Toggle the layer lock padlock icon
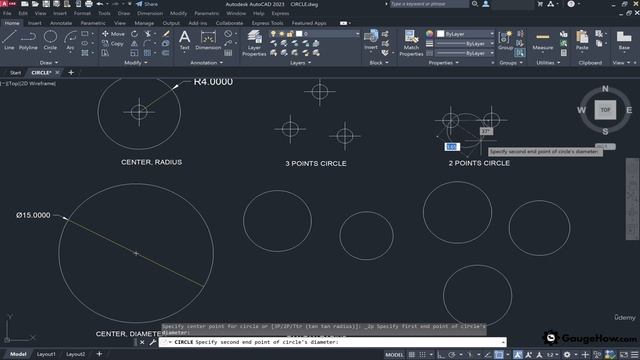Viewport: 640px width, 360px height. click(290, 34)
